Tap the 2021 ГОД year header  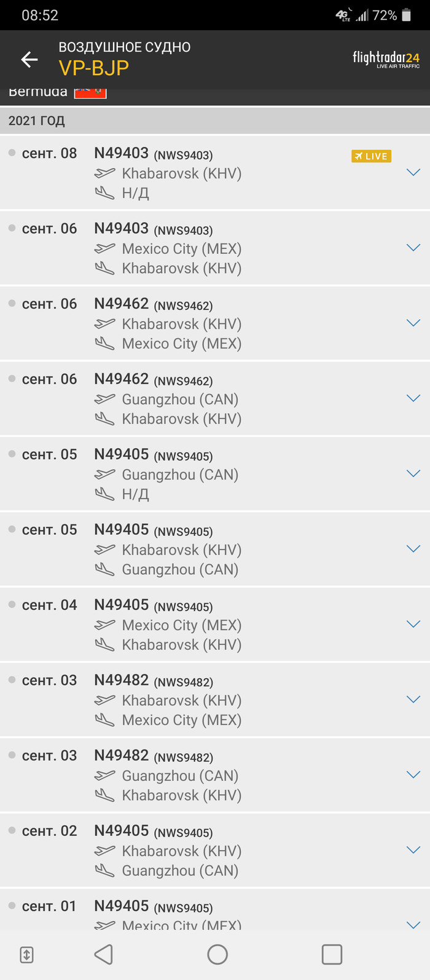point(37,121)
